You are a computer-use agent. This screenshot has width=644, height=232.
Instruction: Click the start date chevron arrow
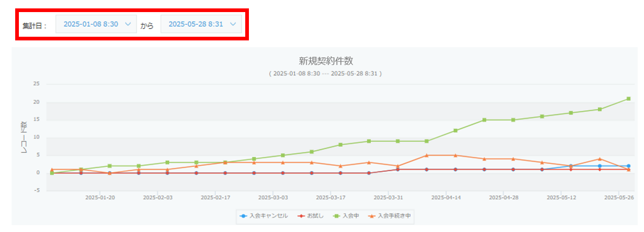click(x=127, y=24)
